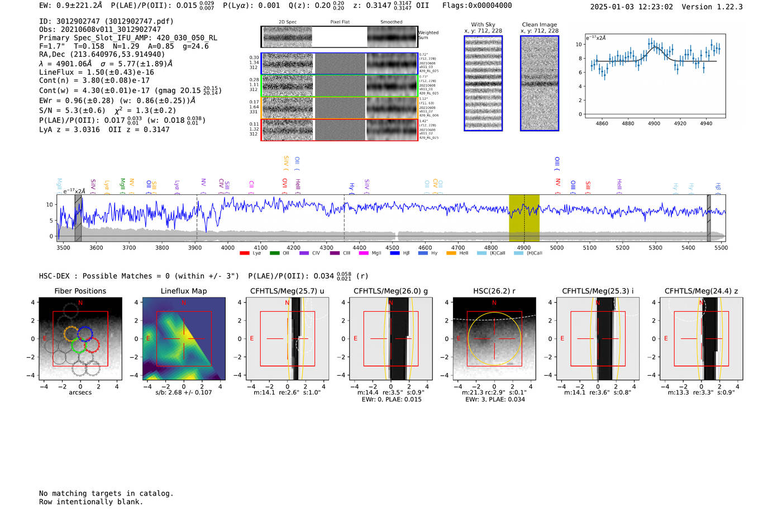Click the 's/b: 2.68 +/- 0.107' caption
The image size is (782, 532).
click(x=184, y=392)
